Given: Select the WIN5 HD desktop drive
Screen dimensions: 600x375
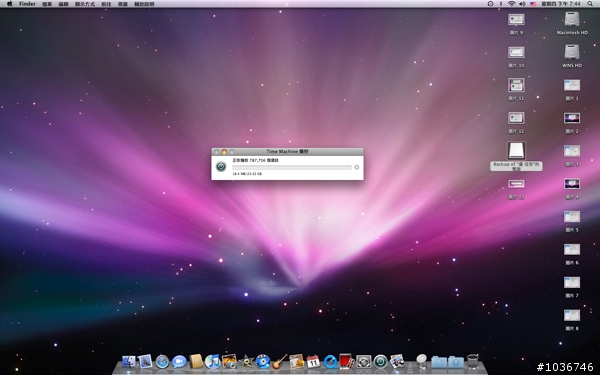Looking at the screenshot, I should tap(572, 52).
